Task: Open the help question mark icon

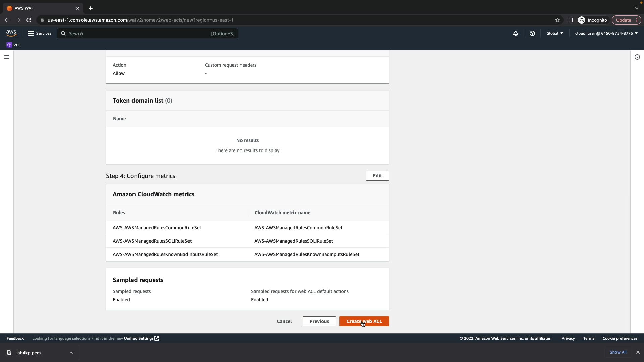Action: pyautogui.click(x=532, y=33)
